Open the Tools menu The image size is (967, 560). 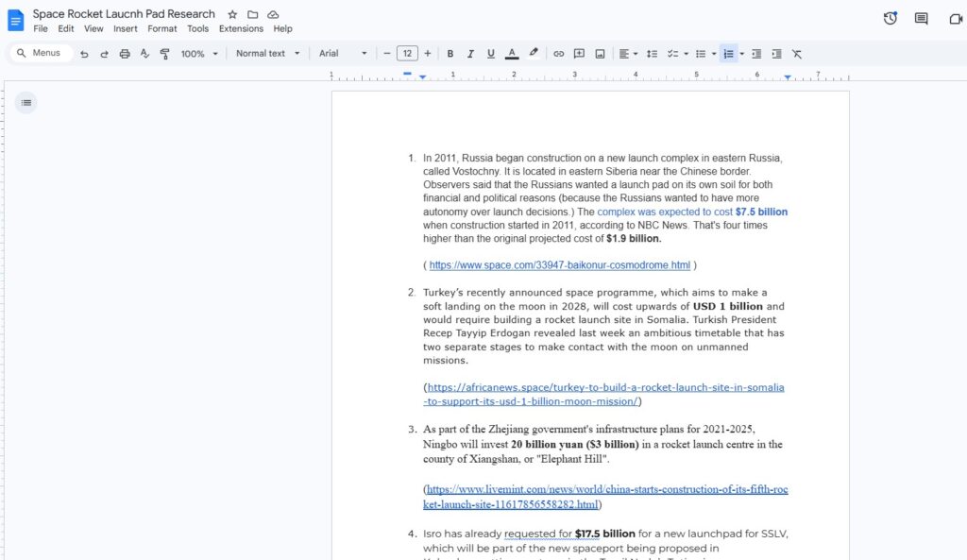pyautogui.click(x=198, y=28)
